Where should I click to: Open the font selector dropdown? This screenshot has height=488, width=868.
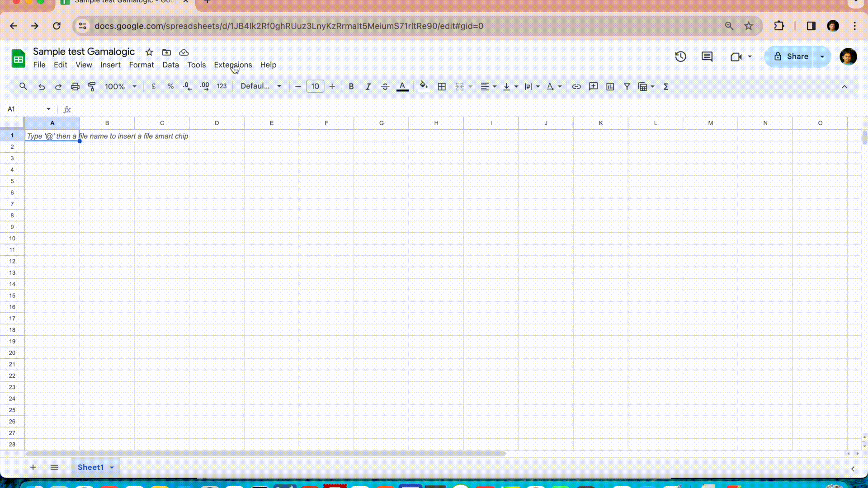[261, 86]
